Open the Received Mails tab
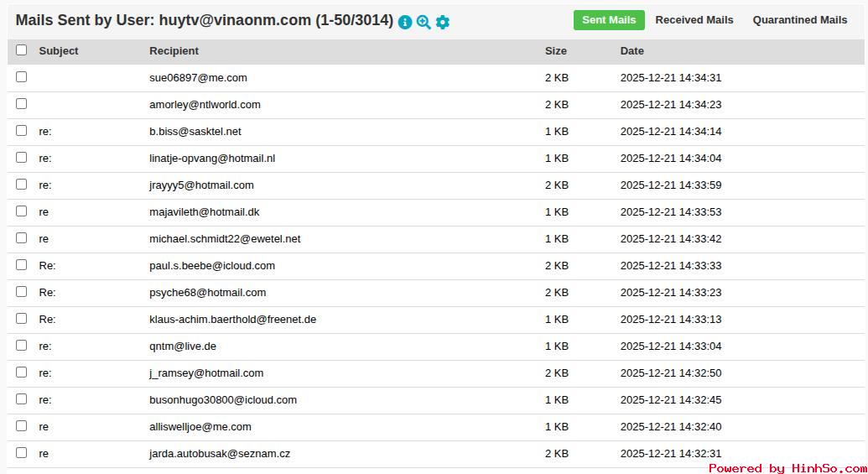 click(694, 20)
